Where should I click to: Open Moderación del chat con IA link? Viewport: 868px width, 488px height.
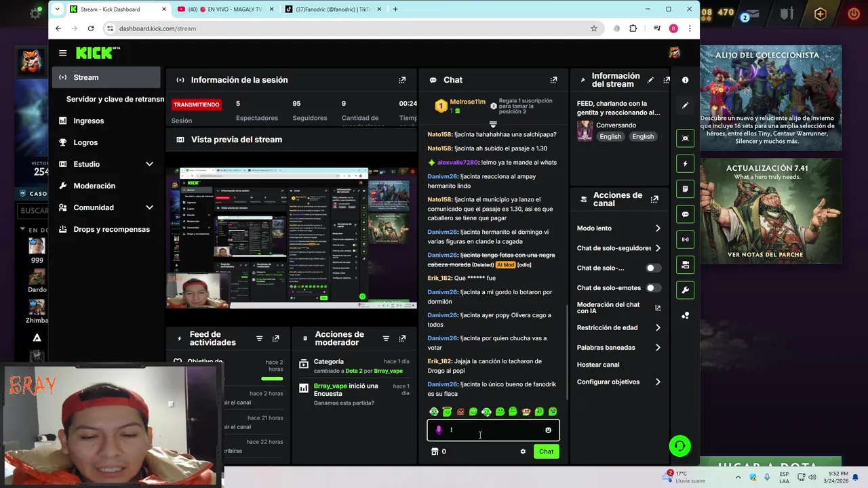click(618, 308)
